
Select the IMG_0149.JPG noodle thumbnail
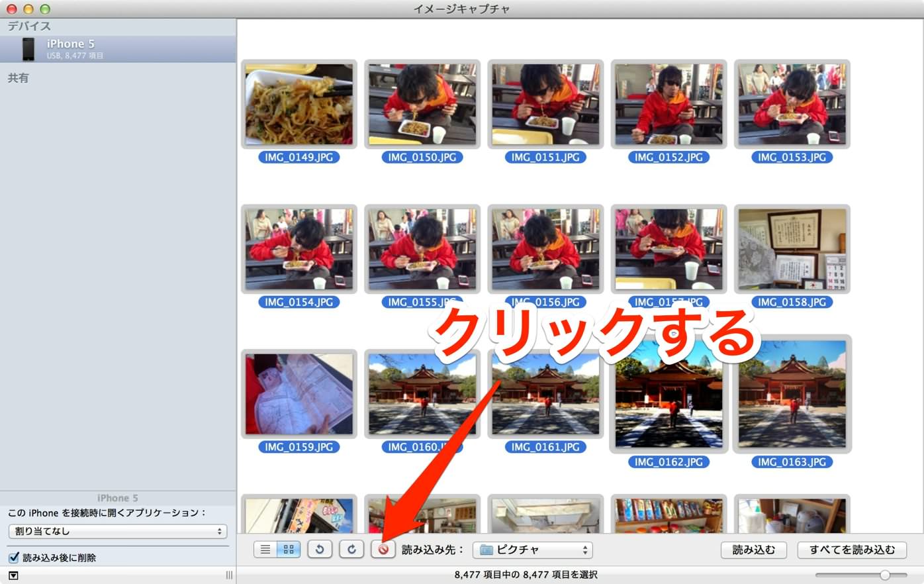[299, 104]
